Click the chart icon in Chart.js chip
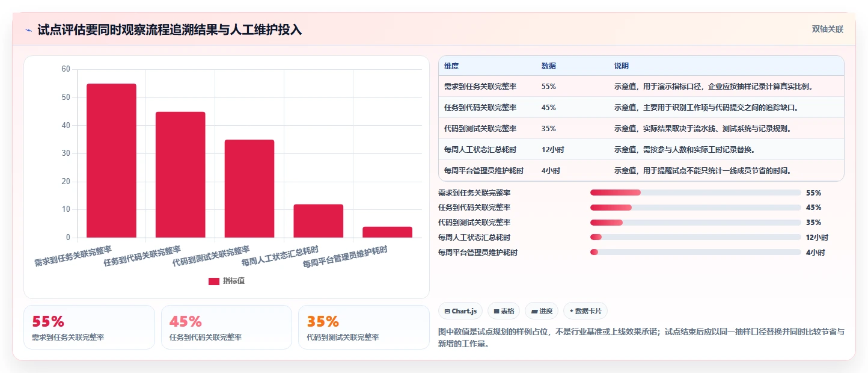This screenshot has width=868, height=373. coord(447,312)
